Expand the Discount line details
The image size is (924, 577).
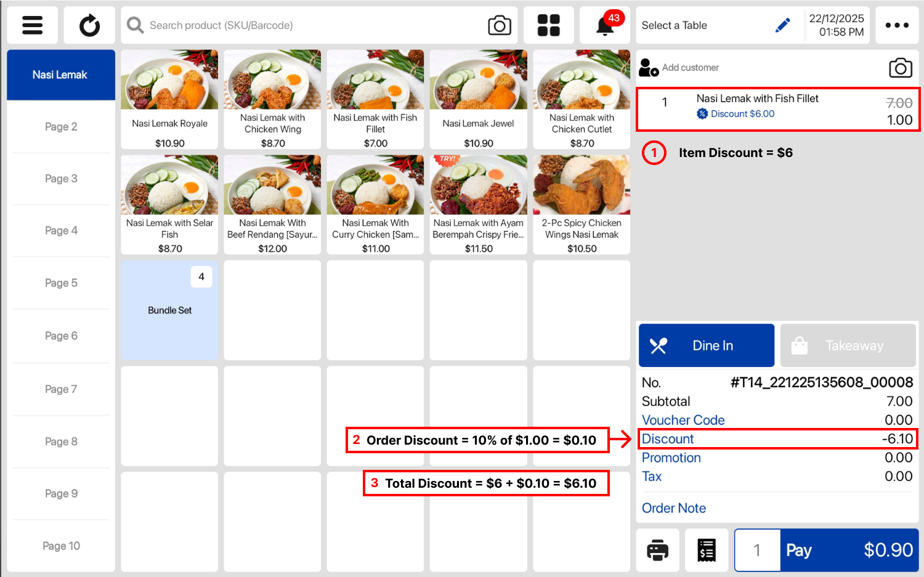[x=668, y=439]
